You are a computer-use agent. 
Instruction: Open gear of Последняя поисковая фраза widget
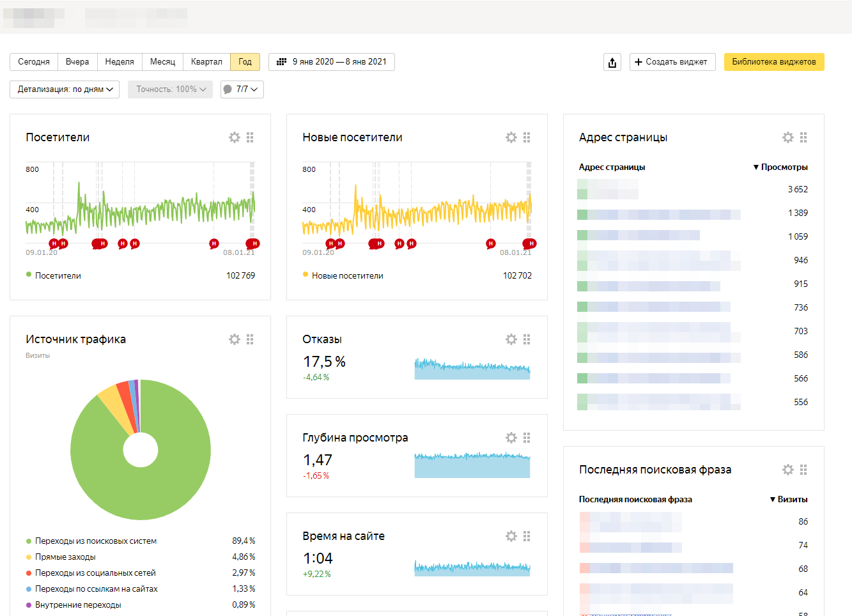click(x=788, y=470)
